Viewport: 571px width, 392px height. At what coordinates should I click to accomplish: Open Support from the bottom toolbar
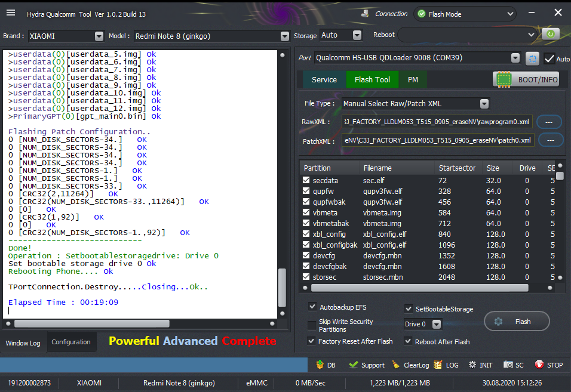click(367, 365)
